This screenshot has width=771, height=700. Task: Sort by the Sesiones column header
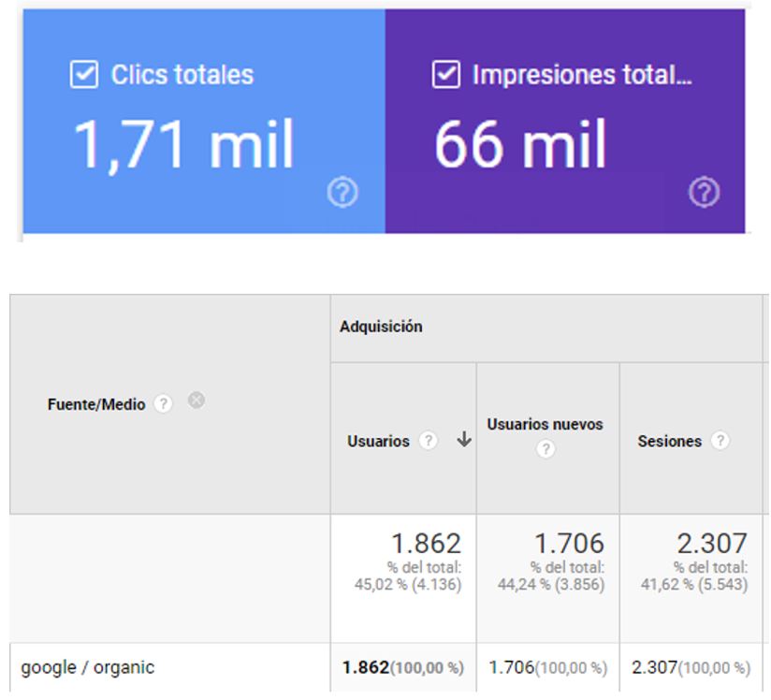(x=669, y=442)
